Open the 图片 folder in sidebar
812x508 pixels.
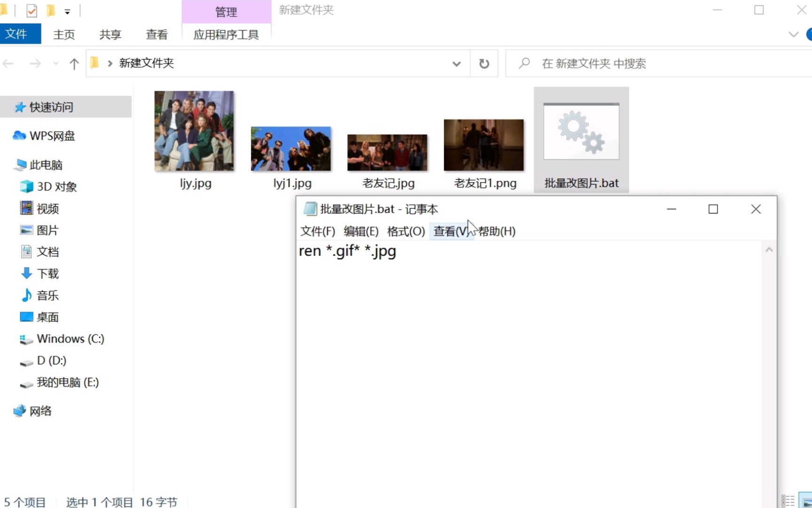click(x=47, y=230)
